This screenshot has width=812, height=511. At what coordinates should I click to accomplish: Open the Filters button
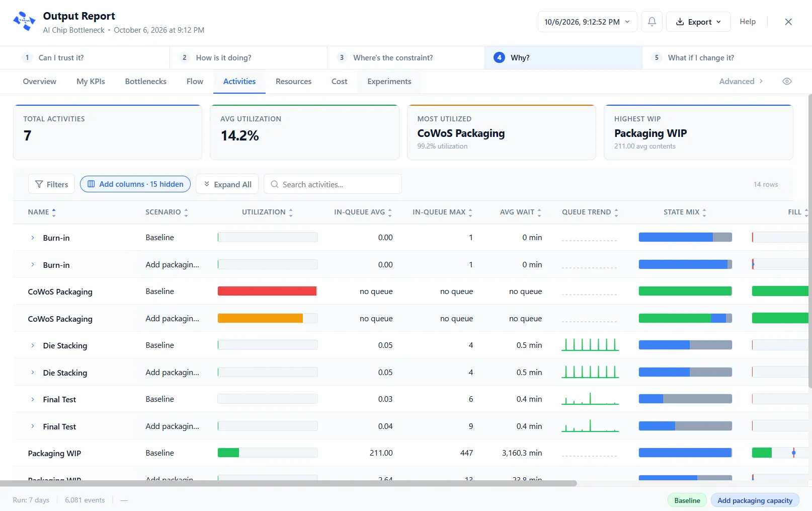[x=52, y=184]
